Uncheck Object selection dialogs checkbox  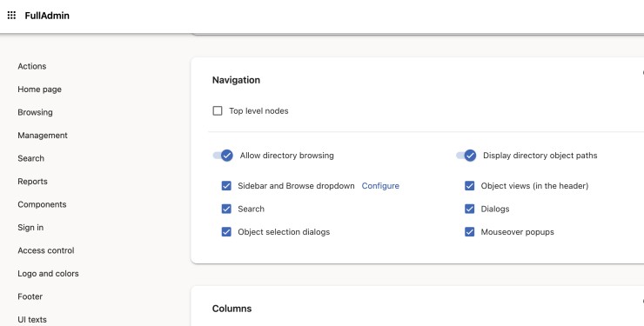226,232
